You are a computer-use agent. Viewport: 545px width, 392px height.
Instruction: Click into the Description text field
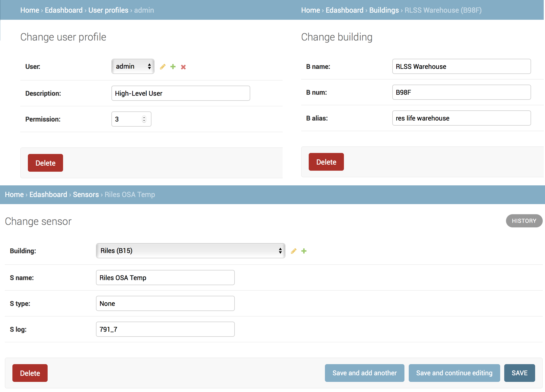[x=181, y=93]
